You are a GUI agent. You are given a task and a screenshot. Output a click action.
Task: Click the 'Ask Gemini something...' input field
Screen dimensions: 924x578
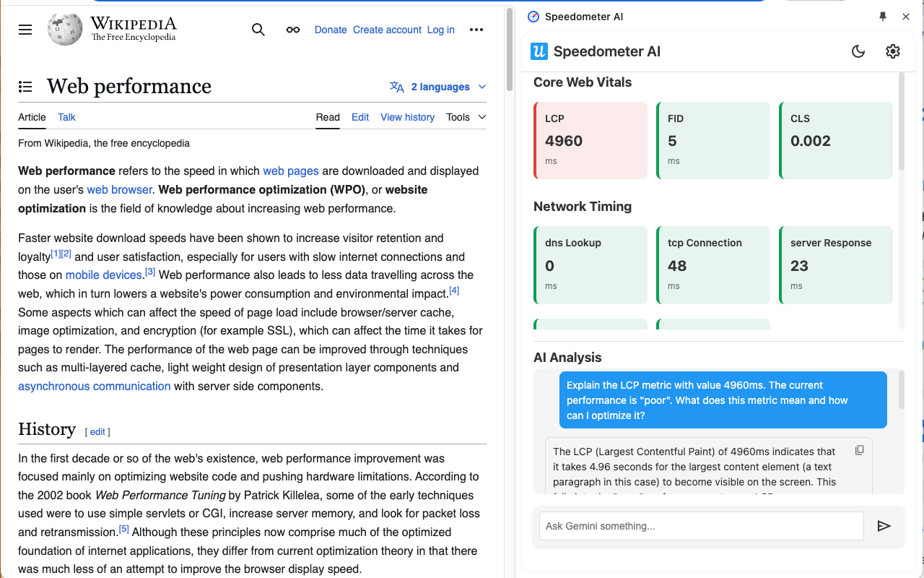tap(702, 526)
